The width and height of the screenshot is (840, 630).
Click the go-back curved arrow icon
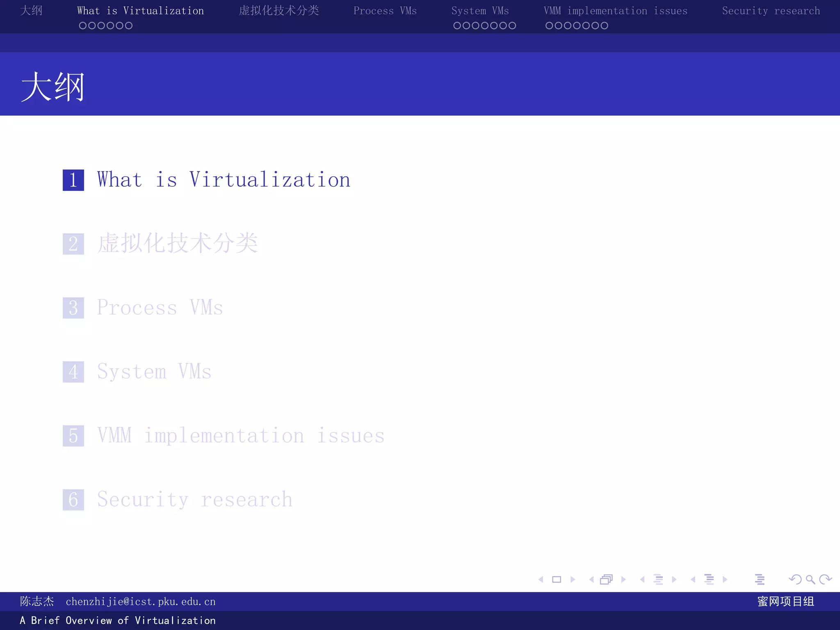point(795,579)
